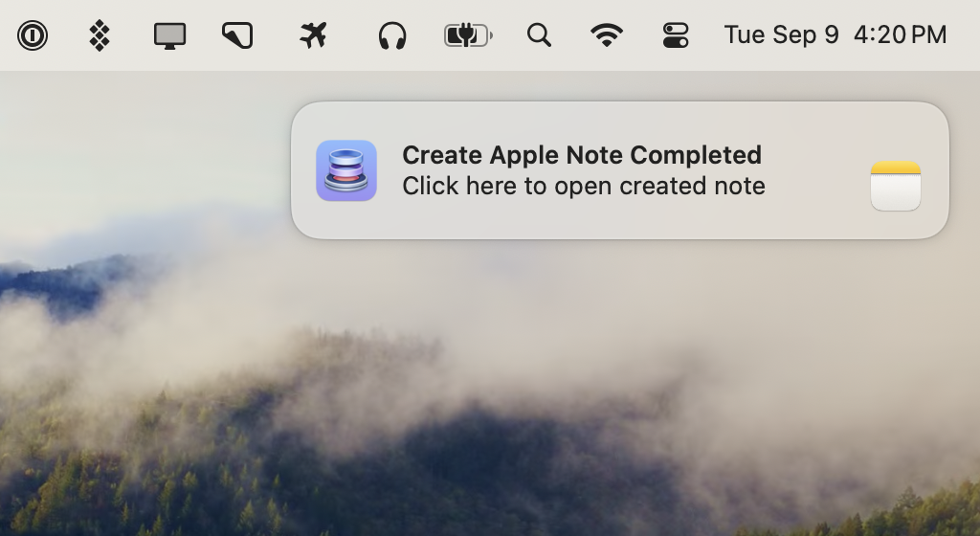980x536 pixels.
Task: Open the display monitor menu bar icon
Action: tap(170, 35)
